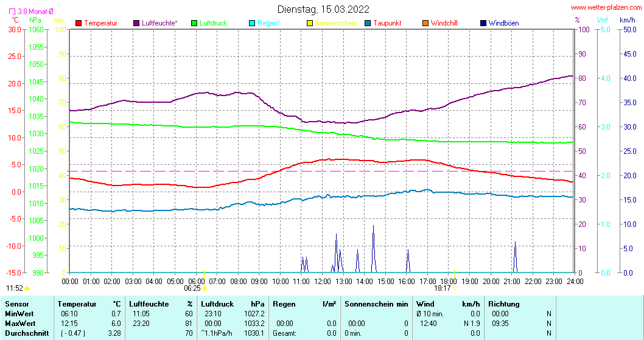Click the MinWert row label
The width and height of the screenshot is (644, 340).
(x=19, y=314)
